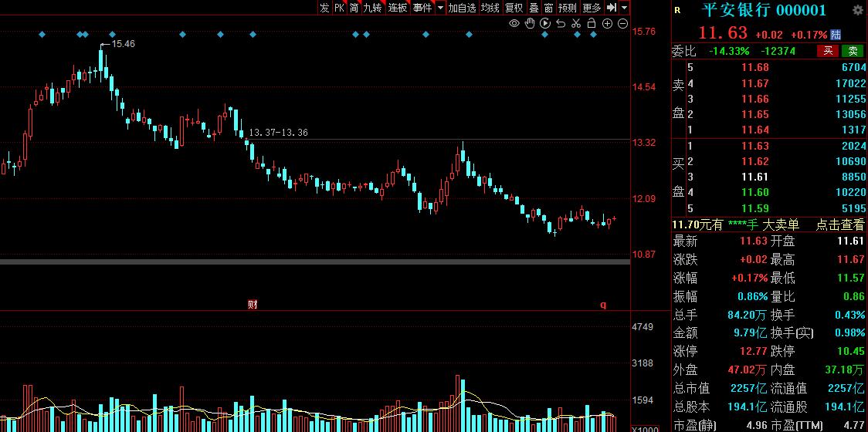Toggle the 连板 indicator

(398, 8)
